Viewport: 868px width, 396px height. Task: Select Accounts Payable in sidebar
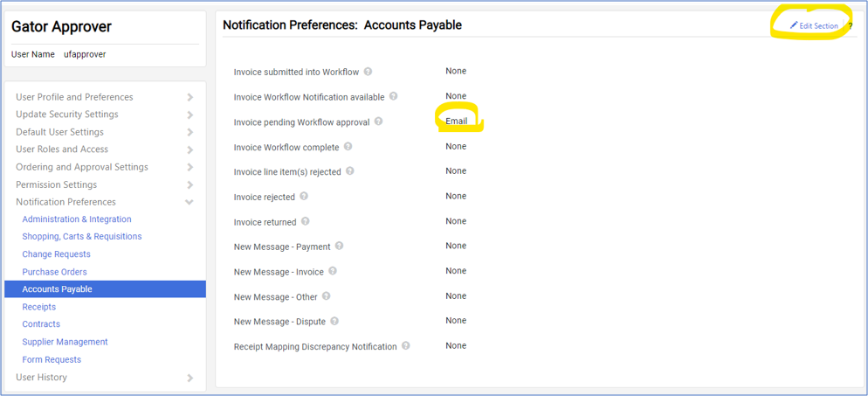[x=57, y=289]
